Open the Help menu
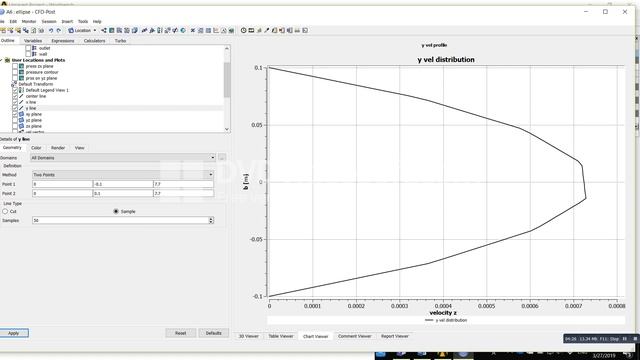This screenshot has height=360, width=640. point(97,21)
